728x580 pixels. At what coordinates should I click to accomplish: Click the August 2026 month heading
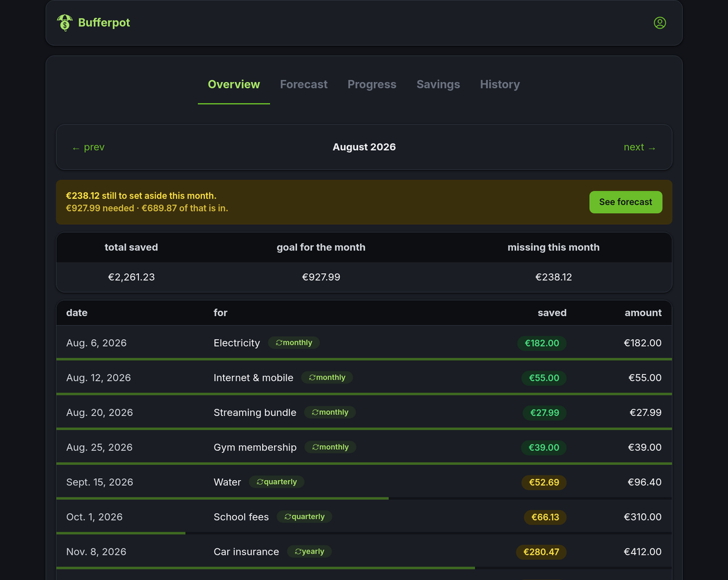coord(364,147)
